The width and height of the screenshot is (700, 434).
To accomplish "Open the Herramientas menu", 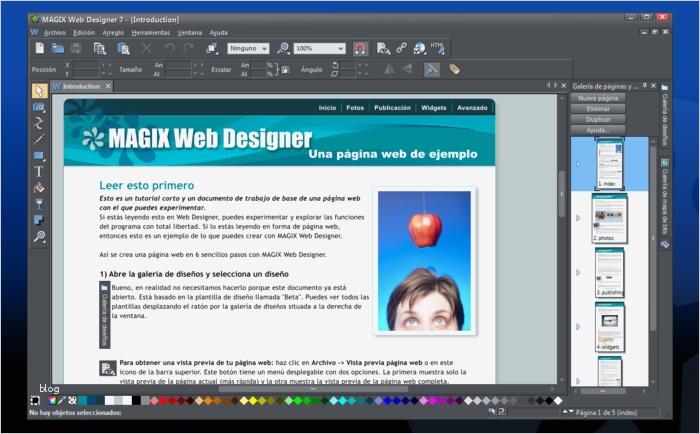I will click(x=150, y=32).
